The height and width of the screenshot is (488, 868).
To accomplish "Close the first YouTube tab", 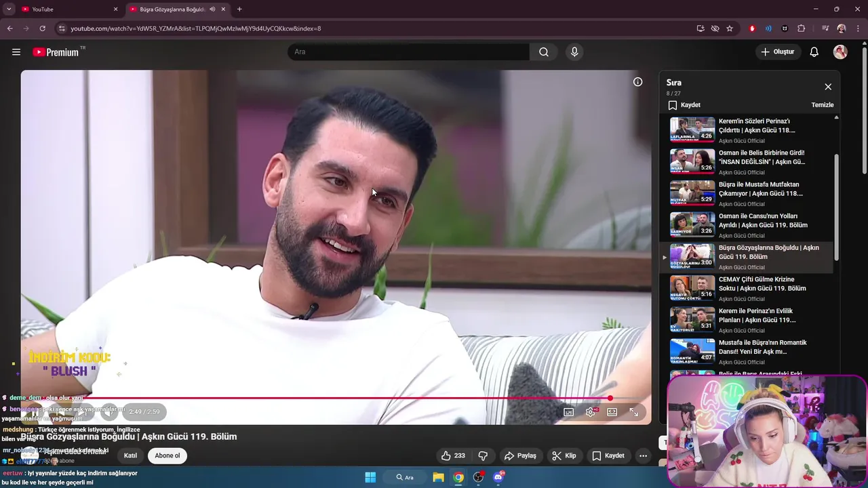I will tap(115, 9).
